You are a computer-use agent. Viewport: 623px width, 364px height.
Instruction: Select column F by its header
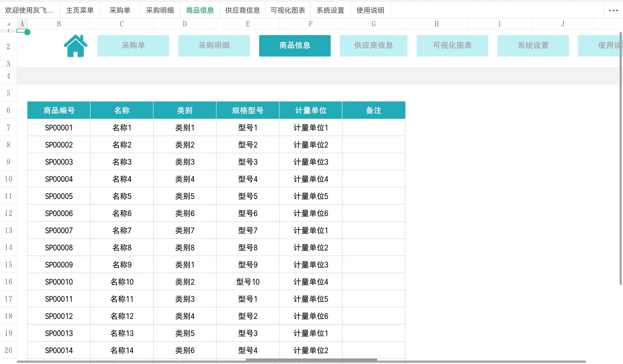(310, 24)
